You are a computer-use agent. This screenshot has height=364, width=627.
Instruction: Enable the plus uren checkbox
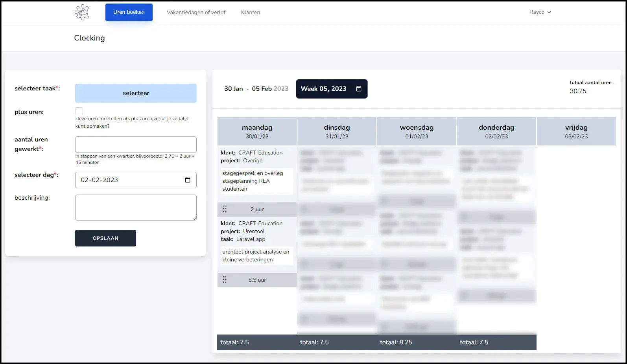point(79,111)
